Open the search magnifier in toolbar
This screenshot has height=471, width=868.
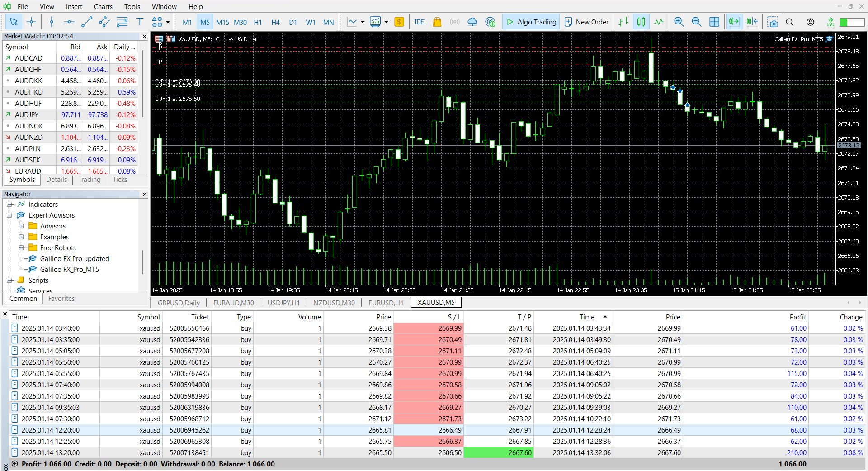(790, 22)
